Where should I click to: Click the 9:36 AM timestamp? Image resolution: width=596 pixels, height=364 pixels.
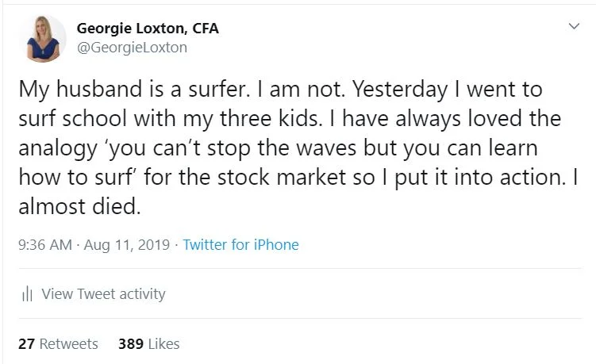tap(44, 245)
